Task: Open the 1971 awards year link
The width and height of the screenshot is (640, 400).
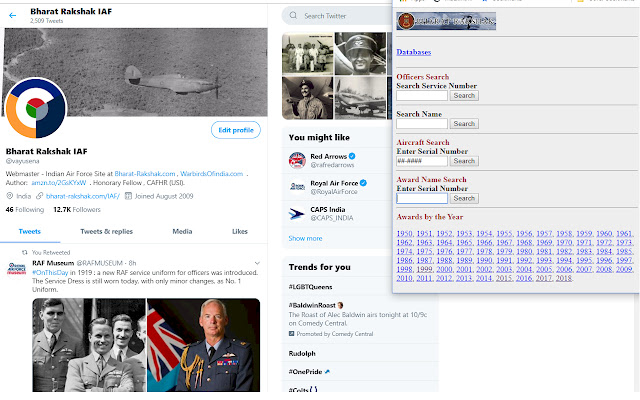Action: [584, 242]
